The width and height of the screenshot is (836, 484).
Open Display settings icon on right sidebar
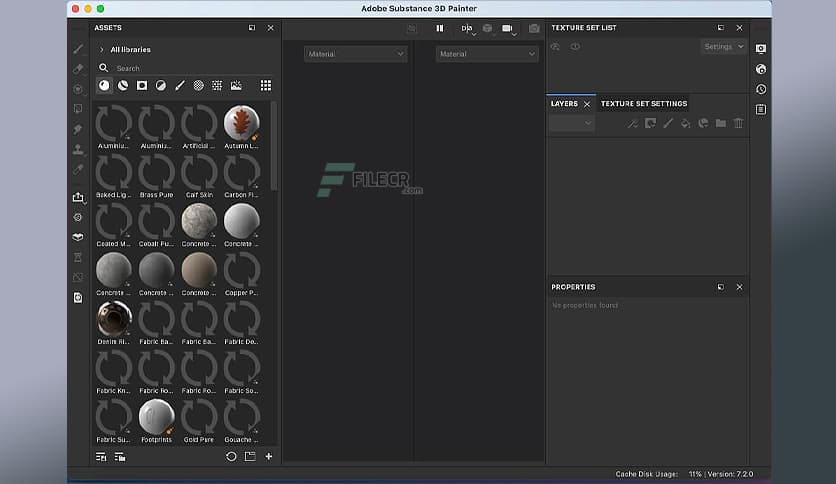pyautogui.click(x=761, y=49)
